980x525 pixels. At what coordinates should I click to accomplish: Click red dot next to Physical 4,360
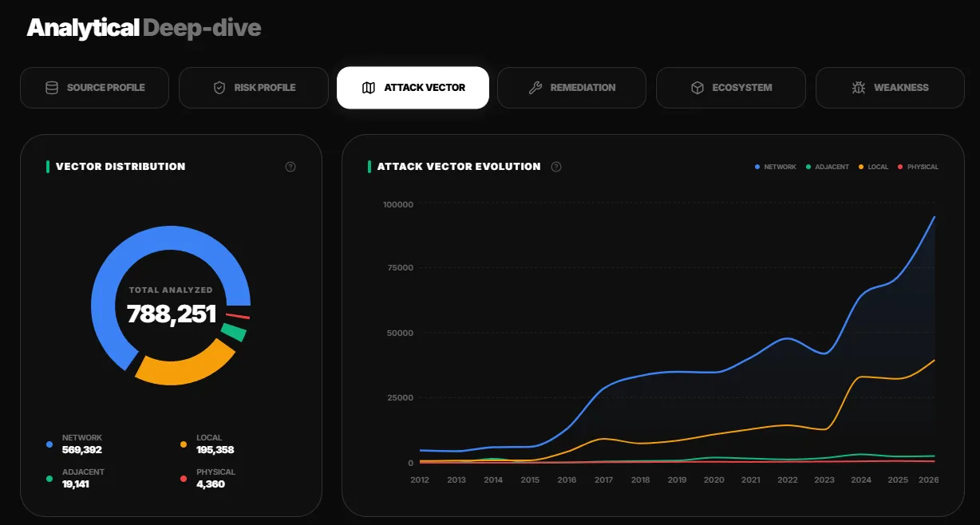(184, 479)
